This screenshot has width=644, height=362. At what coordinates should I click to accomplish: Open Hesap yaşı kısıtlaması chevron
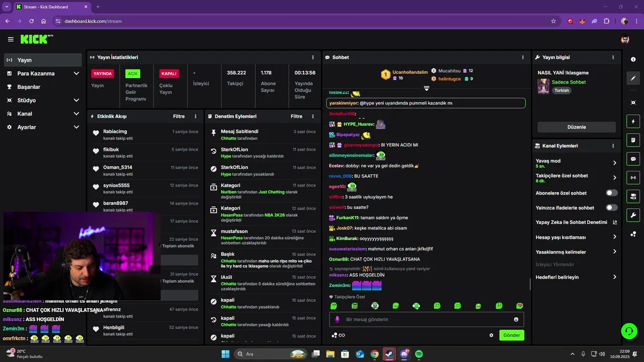[x=614, y=237]
